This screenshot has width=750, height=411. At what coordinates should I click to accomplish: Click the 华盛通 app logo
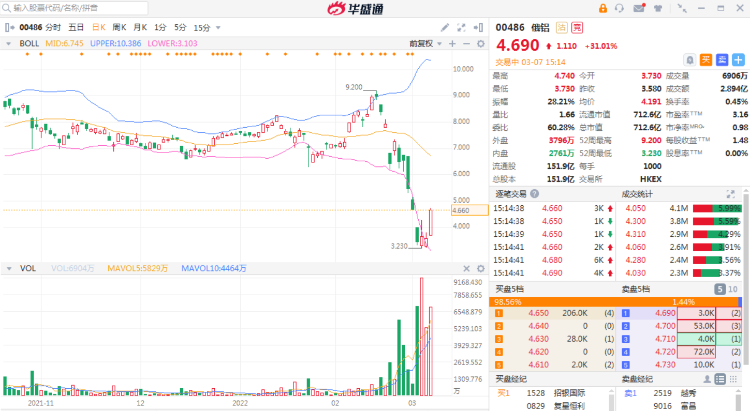(355, 8)
